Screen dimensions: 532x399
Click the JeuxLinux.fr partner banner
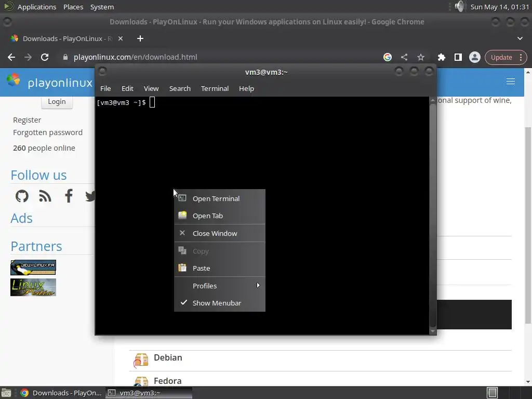[x=33, y=268]
